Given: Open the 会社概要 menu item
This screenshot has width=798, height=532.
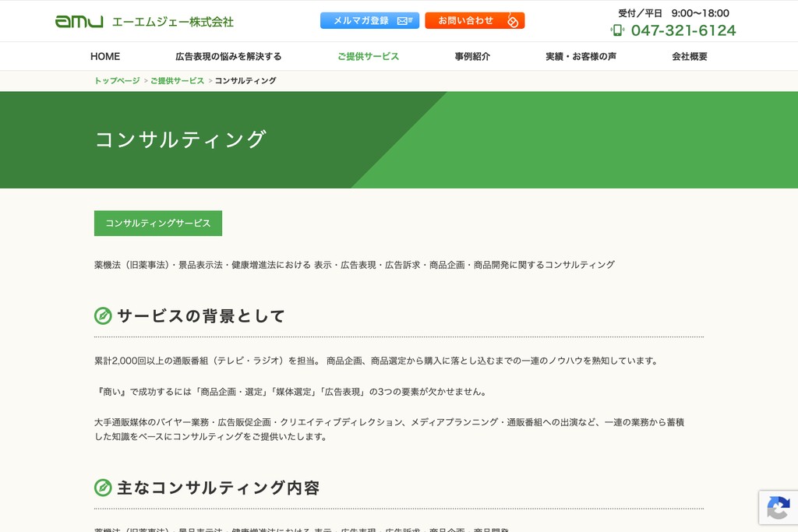Looking at the screenshot, I should tap(690, 56).
